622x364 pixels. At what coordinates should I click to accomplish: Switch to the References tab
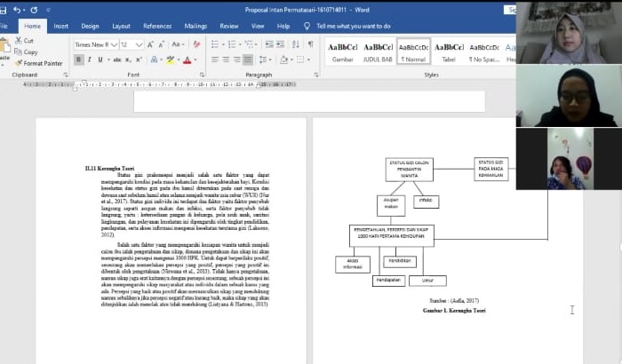tap(157, 27)
